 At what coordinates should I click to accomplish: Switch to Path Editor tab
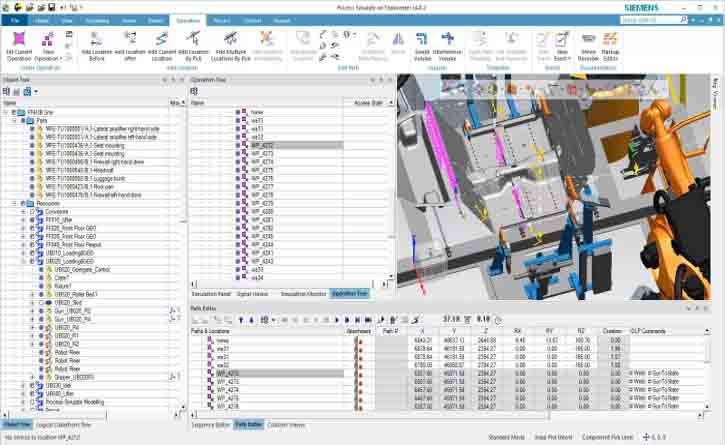tap(249, 424)
